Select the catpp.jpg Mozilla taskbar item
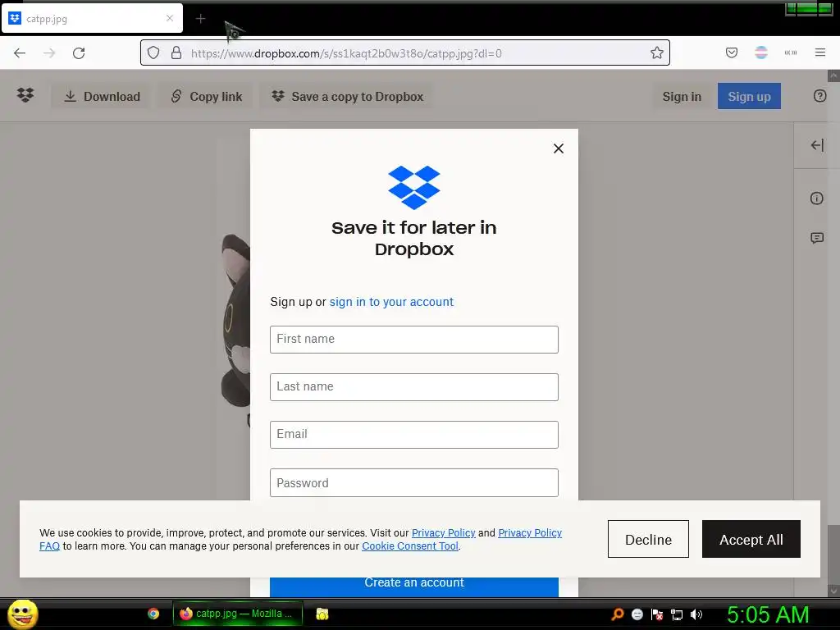 (x=238, y=614)
